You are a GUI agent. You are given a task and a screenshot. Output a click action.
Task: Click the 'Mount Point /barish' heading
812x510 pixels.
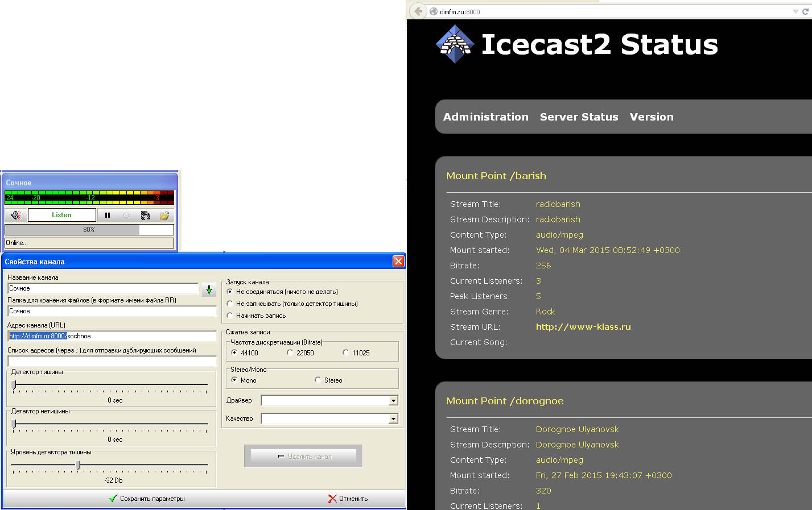(496, 176)
